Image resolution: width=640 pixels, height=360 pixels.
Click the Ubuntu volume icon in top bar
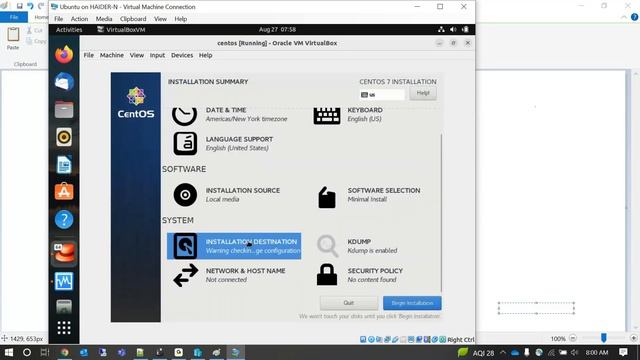453,29
